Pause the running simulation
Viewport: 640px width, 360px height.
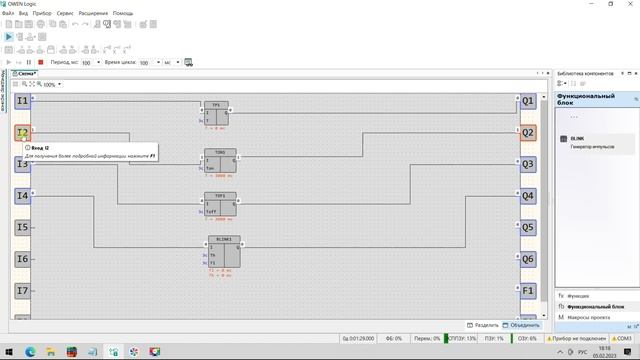pyautogui.click(x=29, y=62)
